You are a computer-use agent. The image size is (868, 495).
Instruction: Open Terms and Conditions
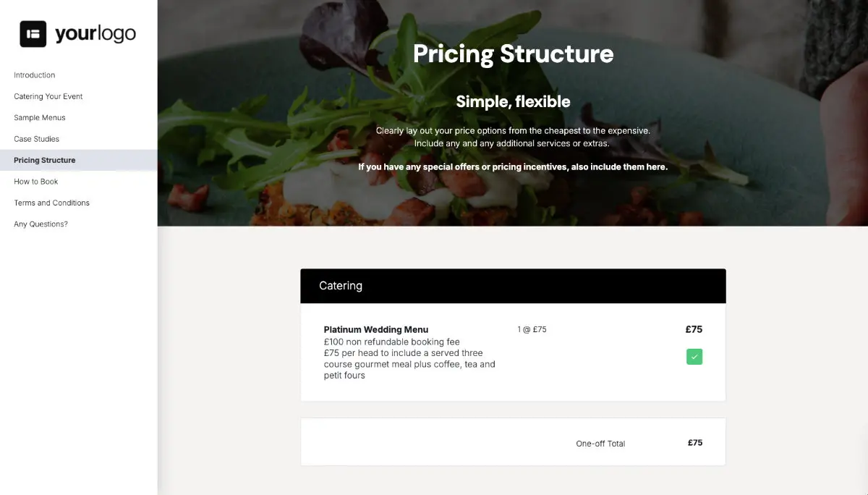(51, 203)
